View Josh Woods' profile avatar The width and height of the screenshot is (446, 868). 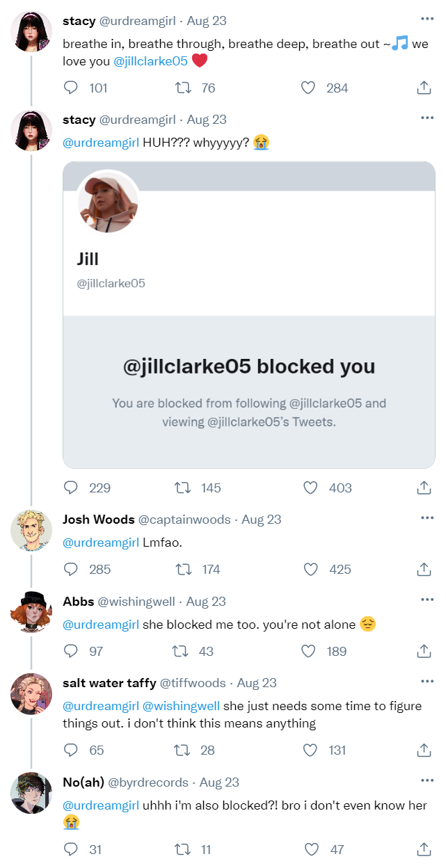[x=31, y=531]
